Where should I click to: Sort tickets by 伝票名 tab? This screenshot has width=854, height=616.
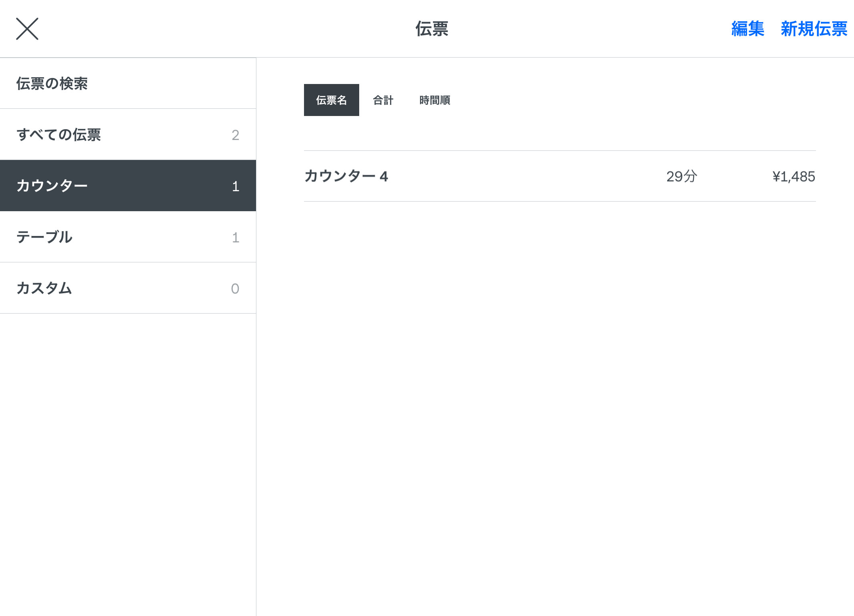pyautogui.click(x=331, y=100)
